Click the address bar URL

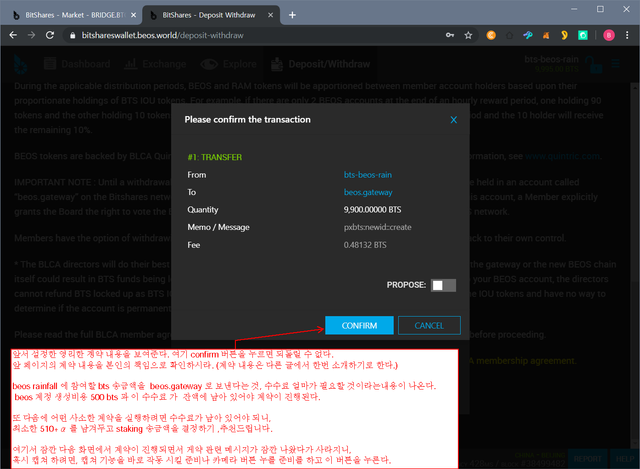click(x=162, y=36)
